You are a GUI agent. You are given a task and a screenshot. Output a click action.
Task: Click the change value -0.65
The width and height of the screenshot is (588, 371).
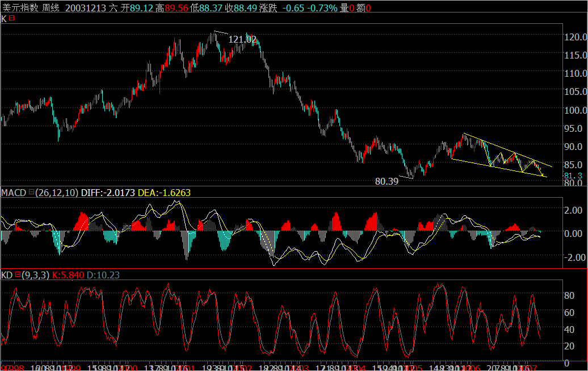293,8
